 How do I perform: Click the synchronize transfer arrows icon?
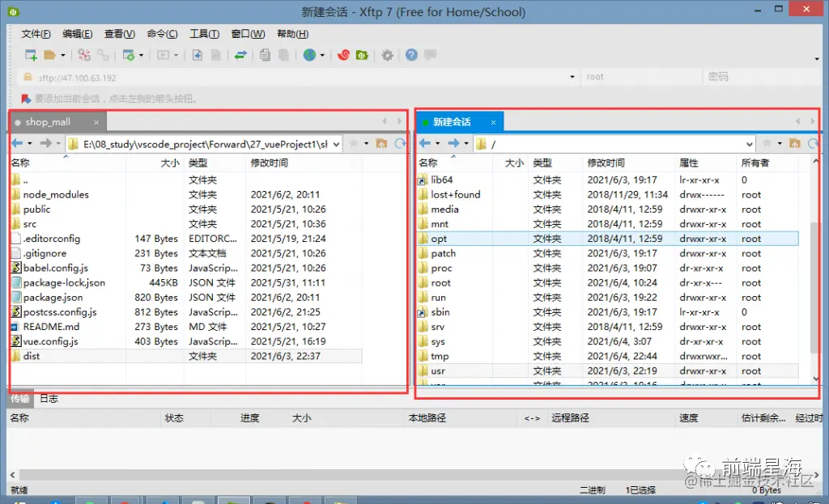click(240, 55)
